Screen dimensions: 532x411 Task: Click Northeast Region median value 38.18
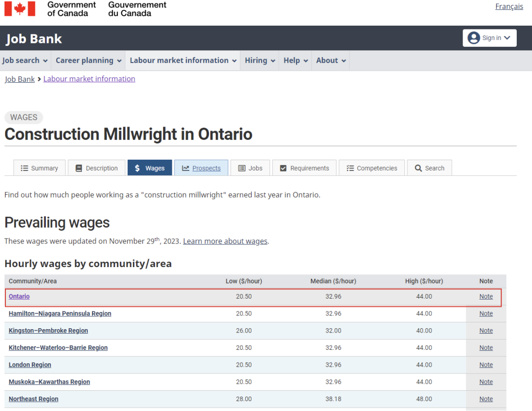tap(333, 399)
